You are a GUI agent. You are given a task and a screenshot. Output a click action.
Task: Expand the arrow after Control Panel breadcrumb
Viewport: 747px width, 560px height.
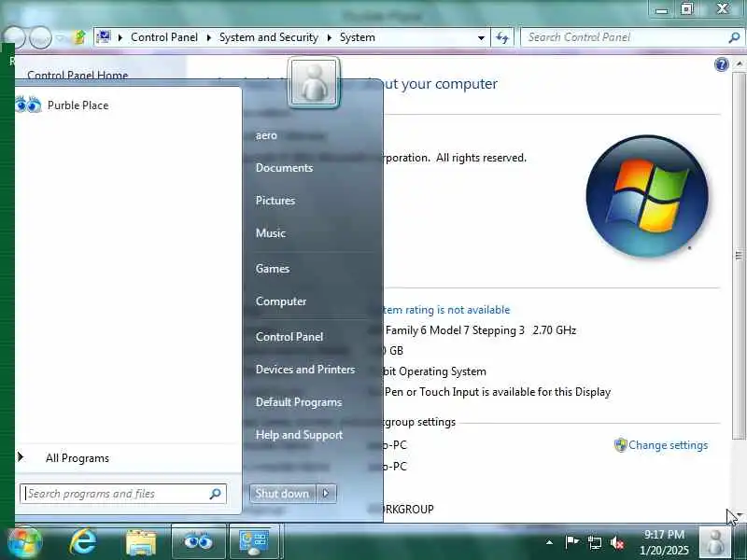[x=208, y=37]
